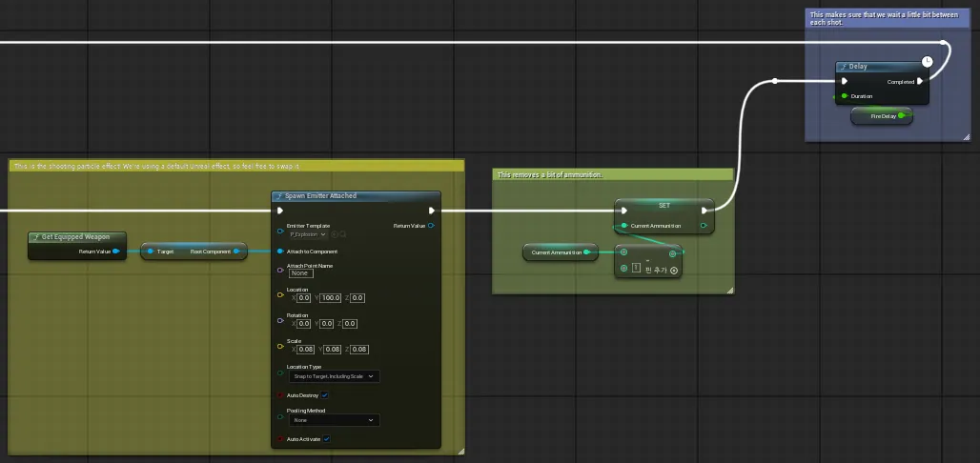This screenshot has width=980, height=463.
Task: Click Current Ammunition getter output pin
Action: (x=587, y=252)
